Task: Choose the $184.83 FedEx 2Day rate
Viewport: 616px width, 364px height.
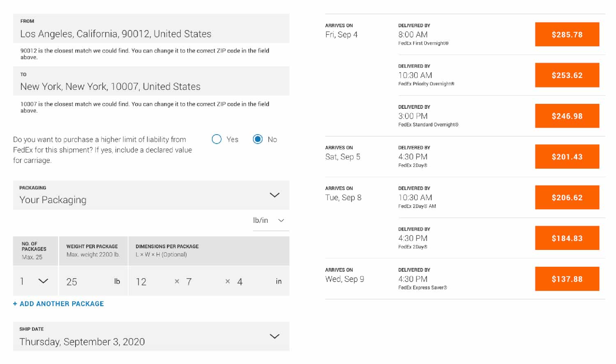Action: 567,238
